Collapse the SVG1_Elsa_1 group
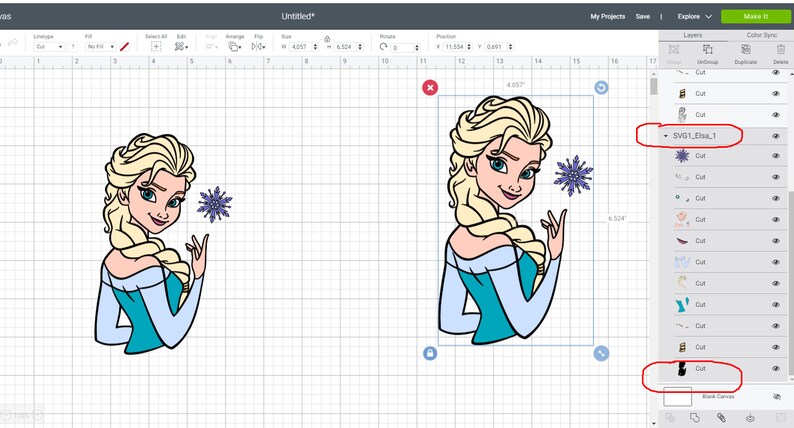Viewport: 794px width, 428px height. click(665, 136)
